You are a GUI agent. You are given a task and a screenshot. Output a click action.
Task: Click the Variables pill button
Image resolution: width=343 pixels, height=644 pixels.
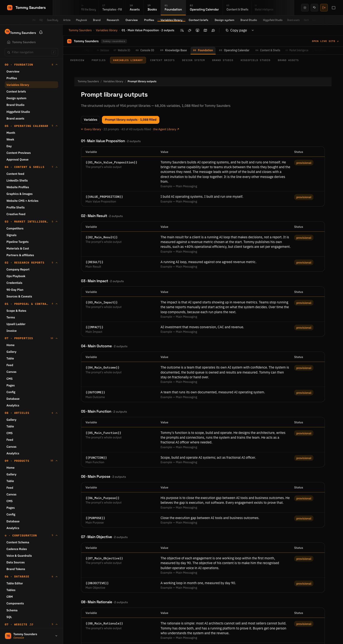point(90,120)
